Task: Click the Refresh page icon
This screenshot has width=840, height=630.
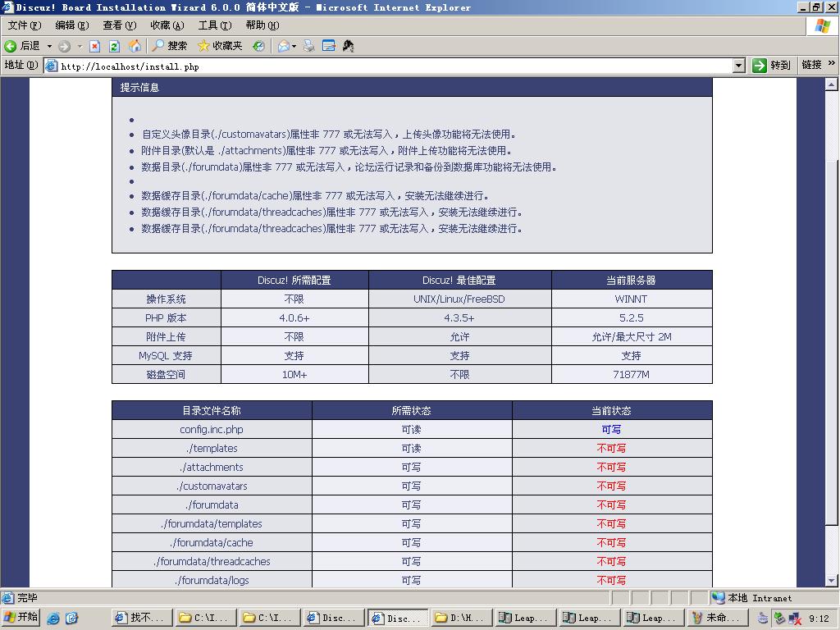Action: tap(114, 47)
